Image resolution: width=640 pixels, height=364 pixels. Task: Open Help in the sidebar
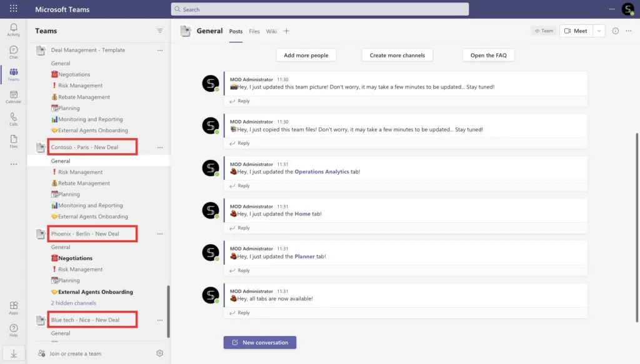coord(14,330)
